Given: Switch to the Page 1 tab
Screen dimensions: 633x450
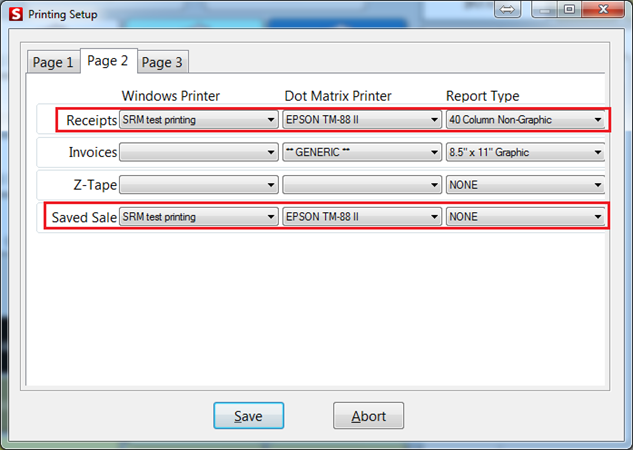Looking at the screenshot, I should (54, 62).
